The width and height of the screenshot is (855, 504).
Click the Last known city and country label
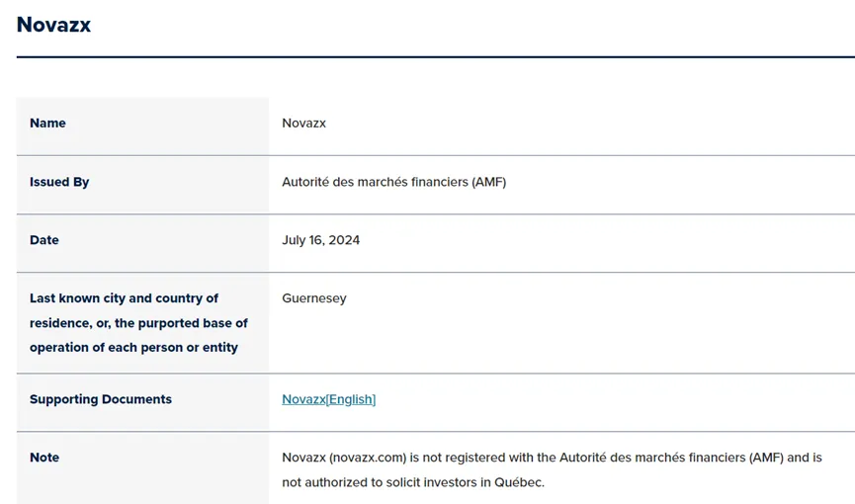click(124, 298)
